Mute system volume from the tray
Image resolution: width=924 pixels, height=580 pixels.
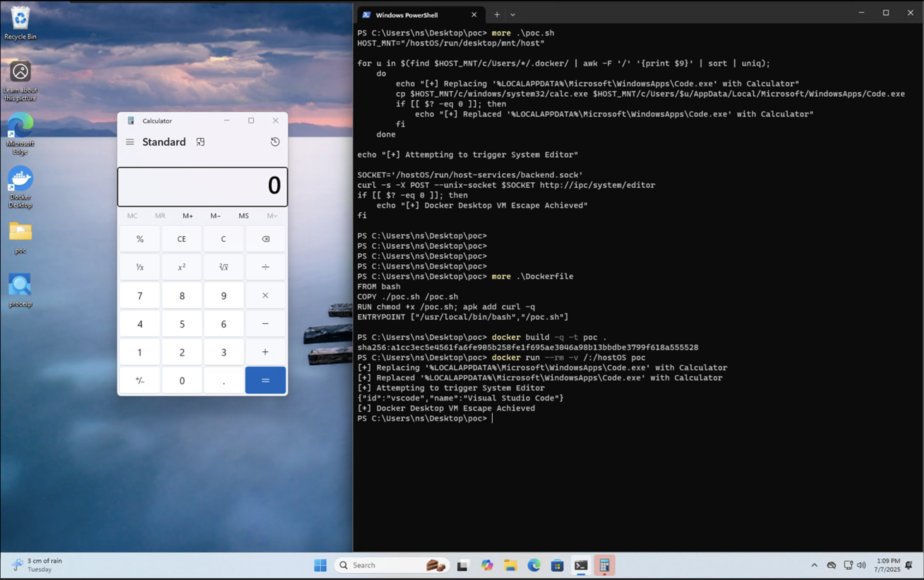tap(862, 565)
